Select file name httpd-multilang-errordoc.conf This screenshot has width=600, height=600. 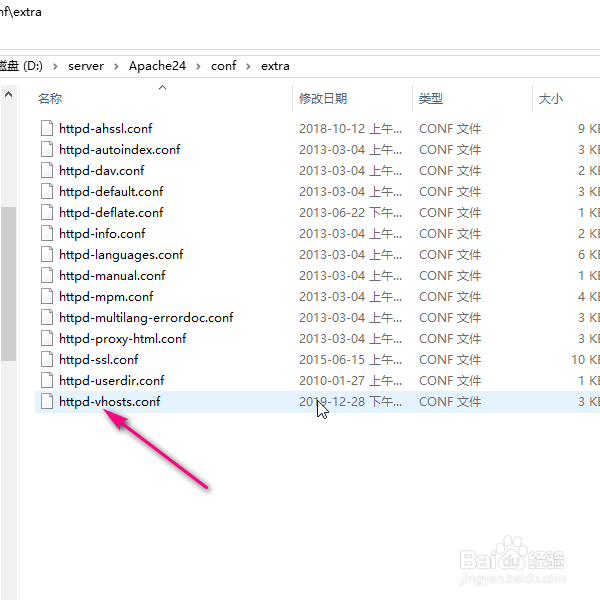coord(146,318)
